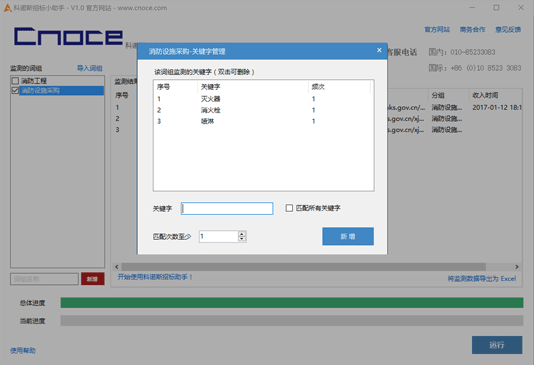Screen dimensions: 534x365
Task: Click the 序号 header in keyword list
Action: [x=175, y=87]
